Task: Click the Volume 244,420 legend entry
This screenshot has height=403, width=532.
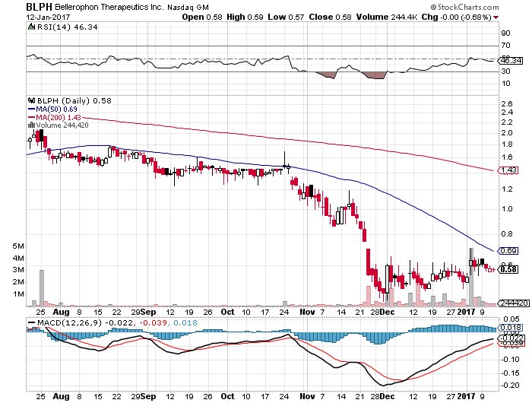Action: coord(58,125)
